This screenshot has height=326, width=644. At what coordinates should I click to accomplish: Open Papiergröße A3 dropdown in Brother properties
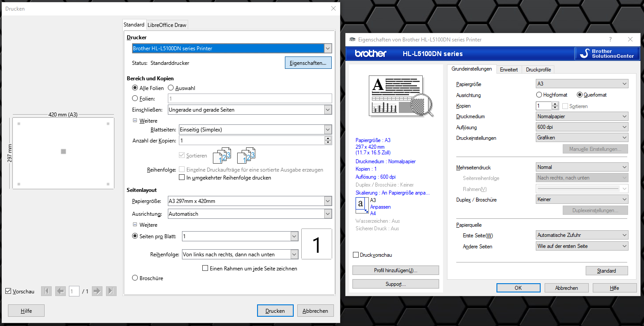click(582, 84)
